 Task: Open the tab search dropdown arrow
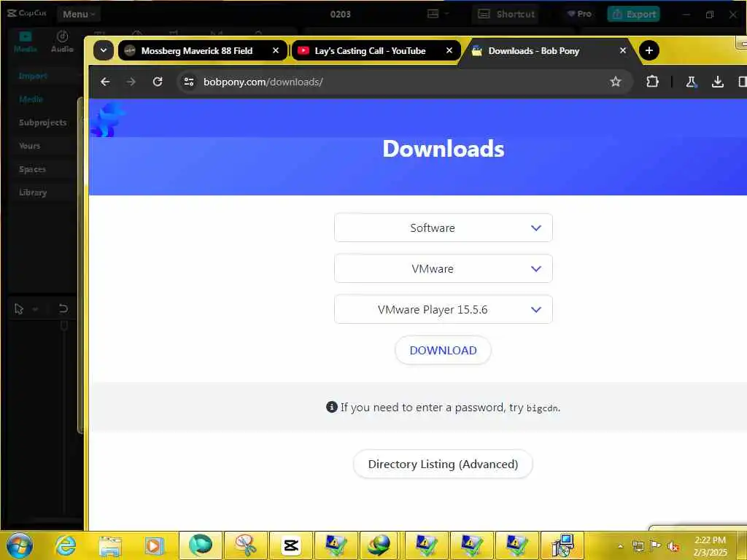(x=104, y=50)
